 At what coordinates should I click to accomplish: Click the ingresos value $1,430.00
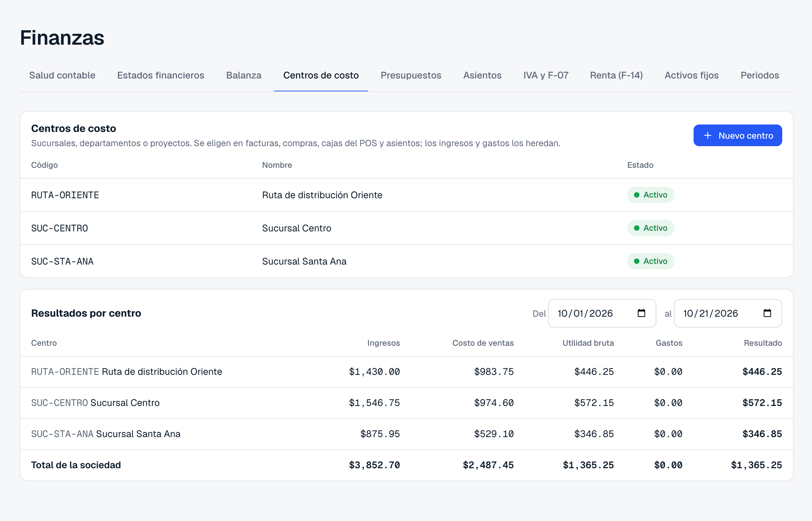coord(374,372)
